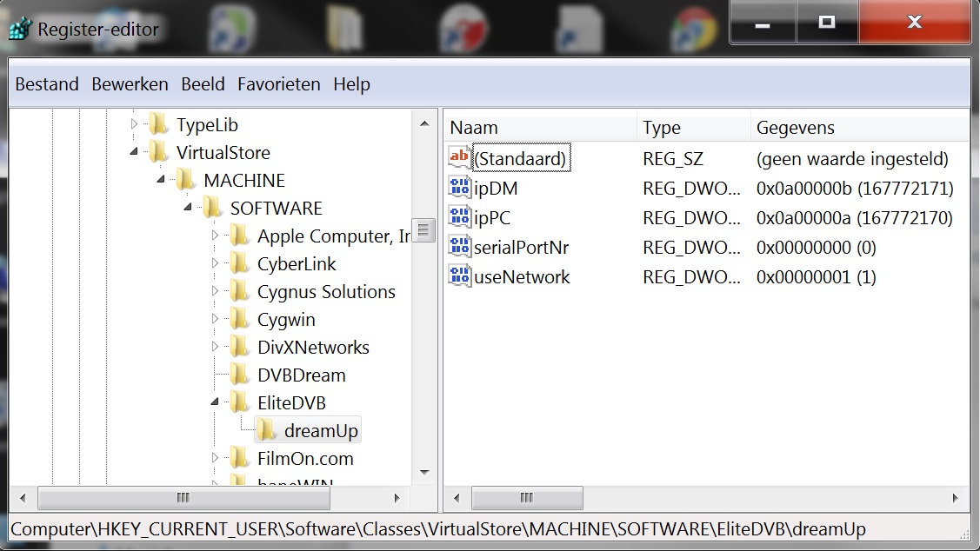Click the Register-editor title bar icon
The width and height of the screenshot is (980, 551).
(20, 29)
